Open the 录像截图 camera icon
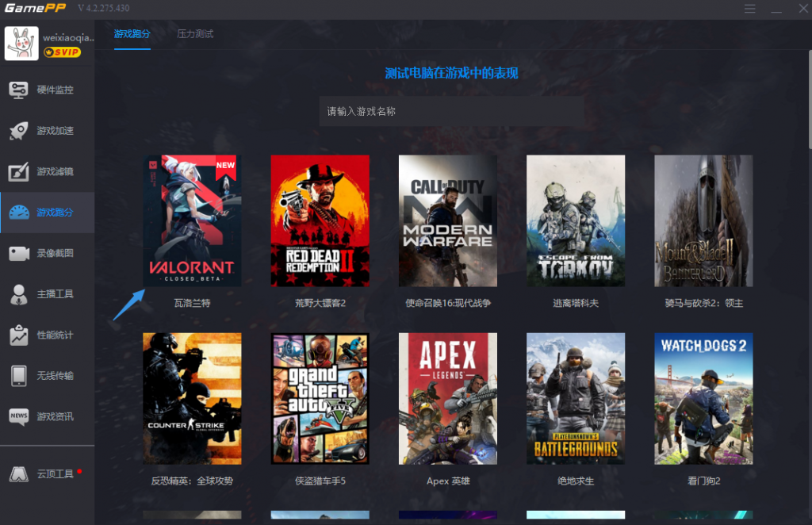This screenshot has width=812, height=525. 19,254
